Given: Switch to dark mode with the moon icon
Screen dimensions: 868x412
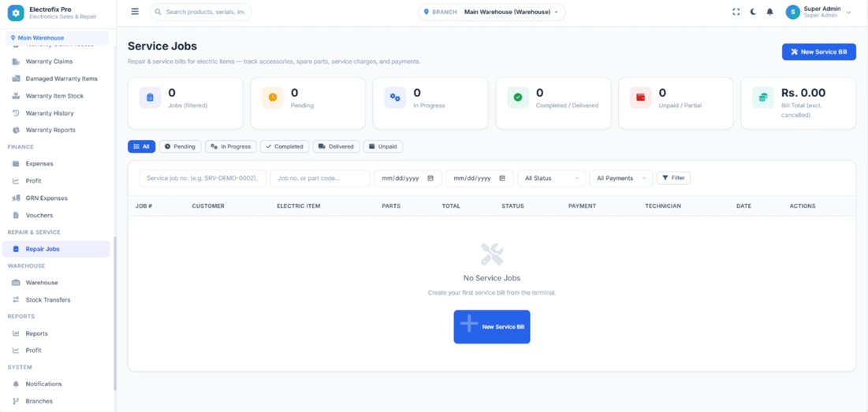Looking at the screenshot, I should click(x=753, y=12).
